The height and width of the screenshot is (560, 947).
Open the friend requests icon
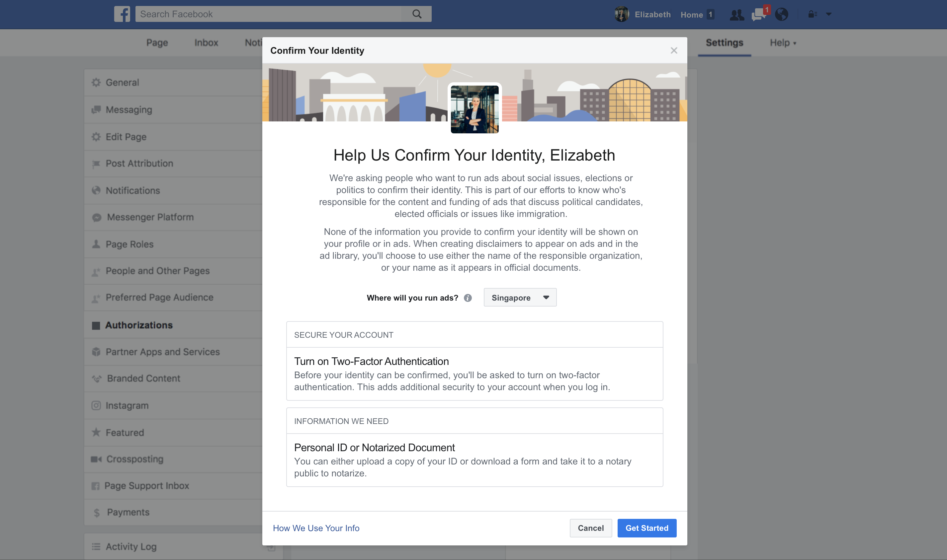[x=736, y=15]
